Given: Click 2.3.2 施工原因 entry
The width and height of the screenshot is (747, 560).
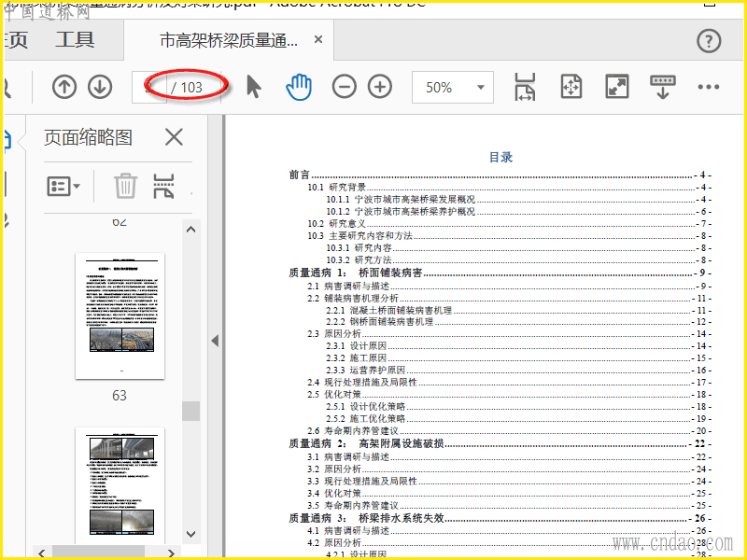Looking at the screenshot, I should (x=519, y=358).
